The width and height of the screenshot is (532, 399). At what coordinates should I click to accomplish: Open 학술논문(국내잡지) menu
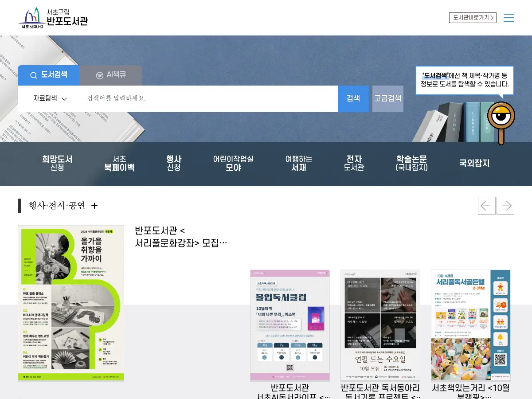point(411,163)
